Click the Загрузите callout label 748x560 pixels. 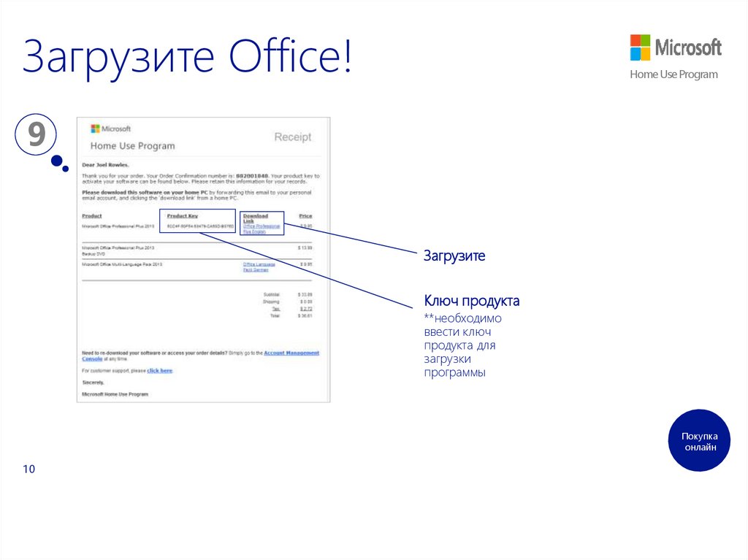pyautogui.click(x=454, y=255)
